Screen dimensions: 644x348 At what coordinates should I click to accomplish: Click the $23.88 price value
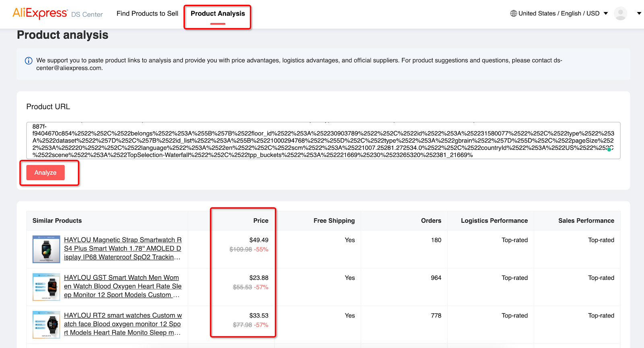(259, 278)
